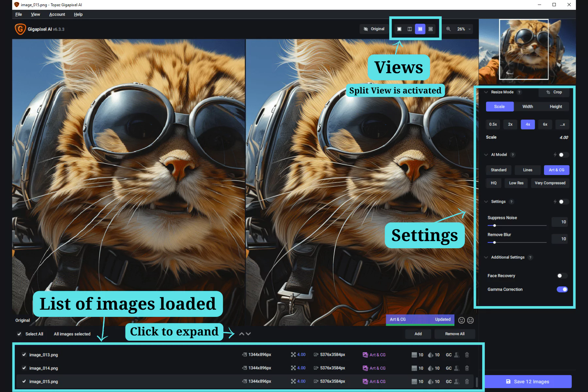Switch to single image view
This screenshot has width=588, height=392.
[x=399, y=29]
